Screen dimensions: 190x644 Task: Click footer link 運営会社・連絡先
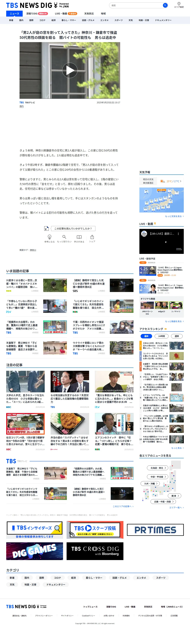(x=19, y=615)
